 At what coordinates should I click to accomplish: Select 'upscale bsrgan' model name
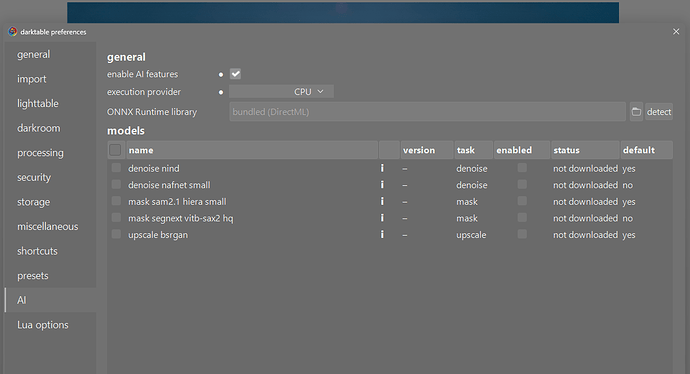click(158, 235)
